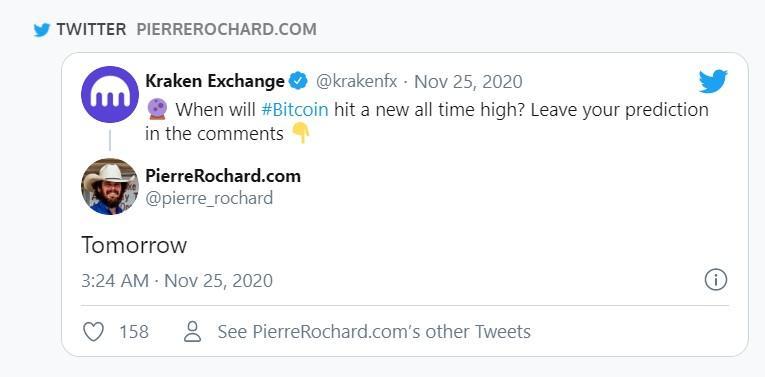
Task: Click the Twitter logo in tweet card corner
Action: point(713,81)
